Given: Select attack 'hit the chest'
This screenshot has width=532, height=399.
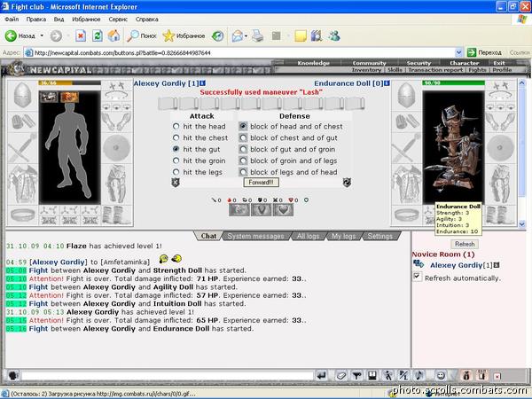Looking at the screenshot, I should pyautogui.click(x=176, y=137).
